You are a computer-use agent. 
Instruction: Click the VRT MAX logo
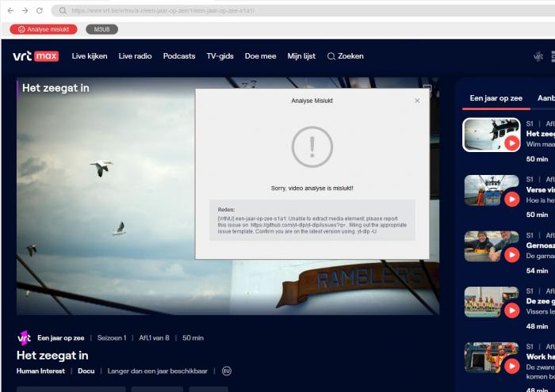tap(36, 56)
